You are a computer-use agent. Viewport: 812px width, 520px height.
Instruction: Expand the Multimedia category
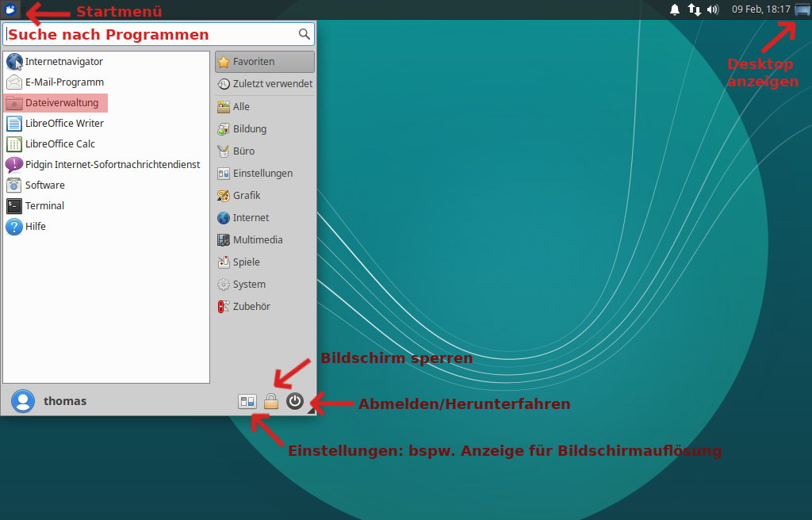click(258, 240)
